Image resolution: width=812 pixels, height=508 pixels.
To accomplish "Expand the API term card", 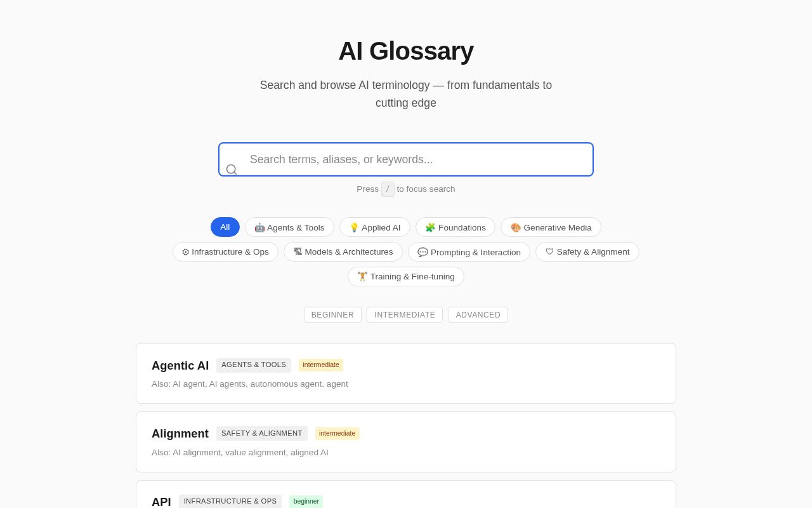I will pos(406,495).
